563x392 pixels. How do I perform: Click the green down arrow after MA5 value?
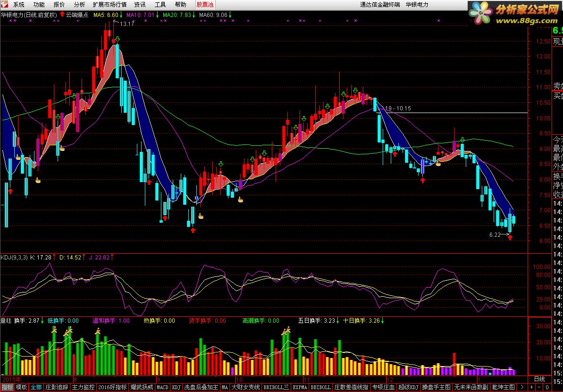point(121,15)
